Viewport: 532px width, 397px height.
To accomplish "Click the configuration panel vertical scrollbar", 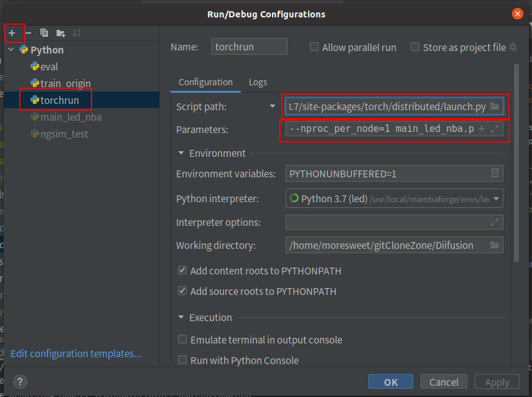I will pos(516,163).
